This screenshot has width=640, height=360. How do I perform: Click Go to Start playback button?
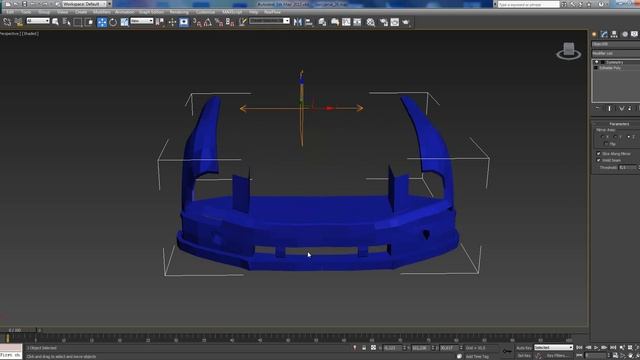(x=580, y=347)
